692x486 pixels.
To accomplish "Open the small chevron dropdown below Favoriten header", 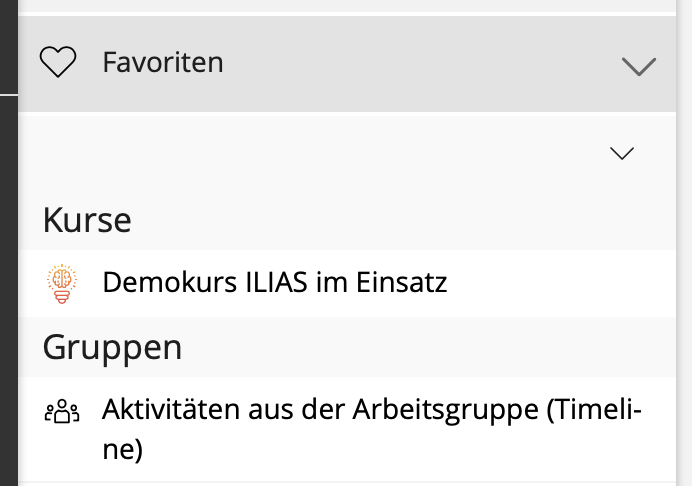I will click(622, 153).
